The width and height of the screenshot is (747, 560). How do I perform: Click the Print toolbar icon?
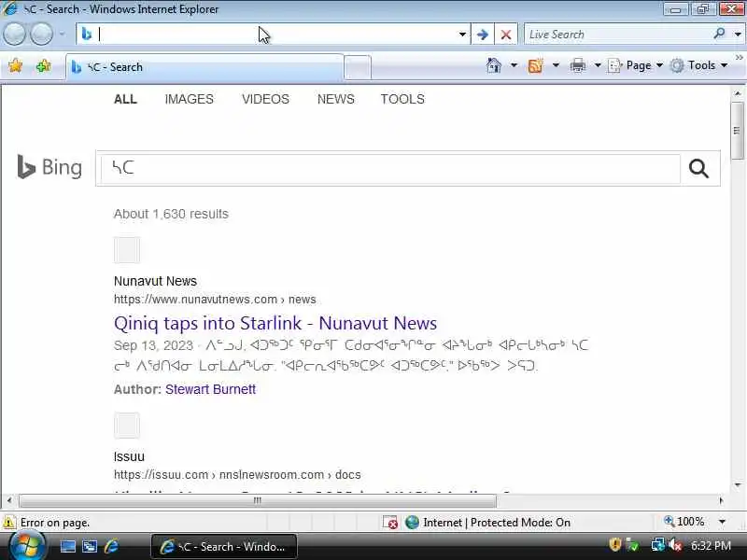[578, 65]
